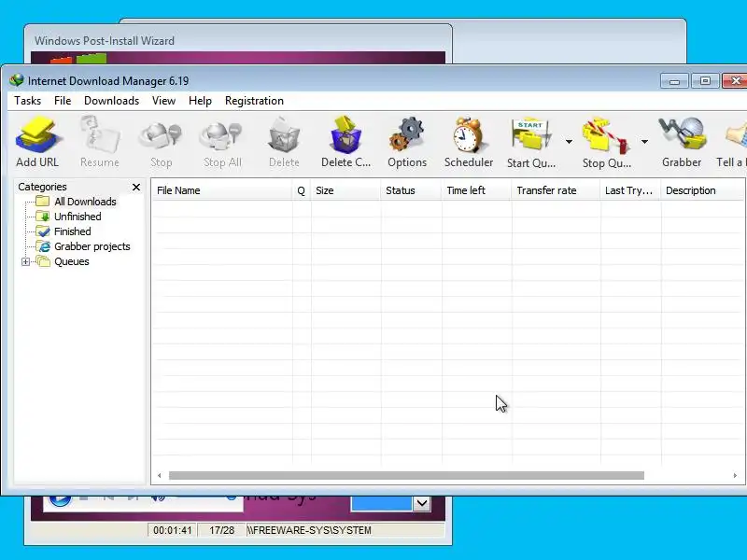Minimize the Internet Download Manager window
747x560 pixels.
coord(674,81)
